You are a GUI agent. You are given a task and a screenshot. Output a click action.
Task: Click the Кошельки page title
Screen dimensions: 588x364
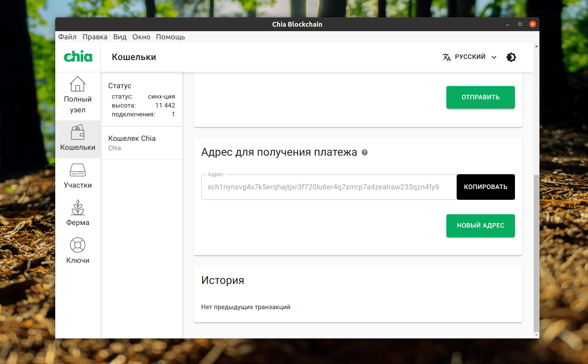[x=134, y=57]
